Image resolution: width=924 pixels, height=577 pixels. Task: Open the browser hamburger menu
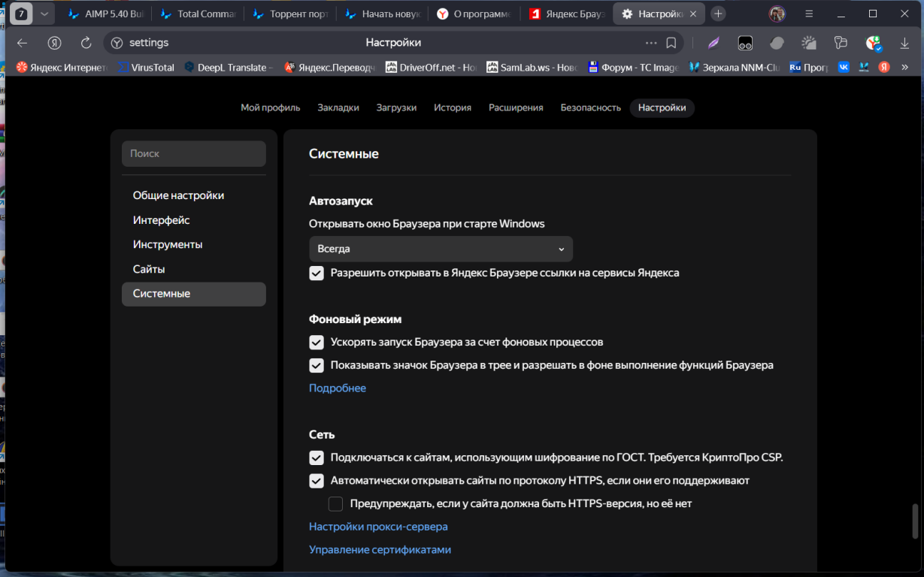(x=809, y=14)
